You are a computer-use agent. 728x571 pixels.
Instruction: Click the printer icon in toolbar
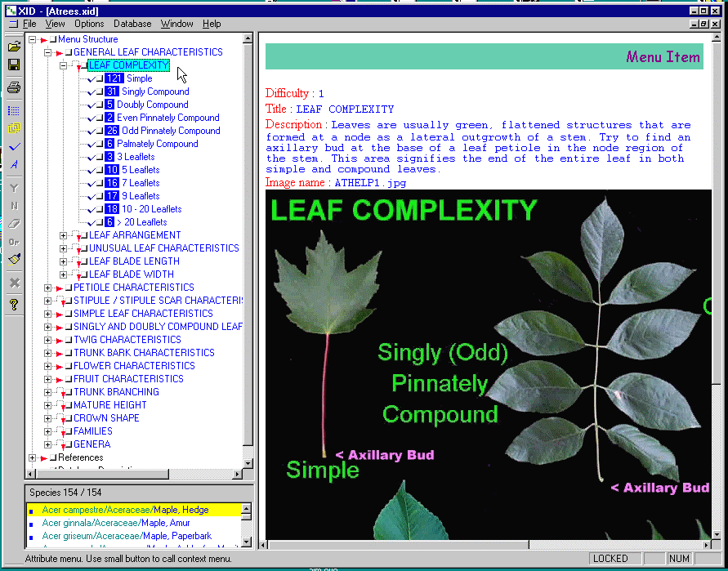click(x=14, y=87)
